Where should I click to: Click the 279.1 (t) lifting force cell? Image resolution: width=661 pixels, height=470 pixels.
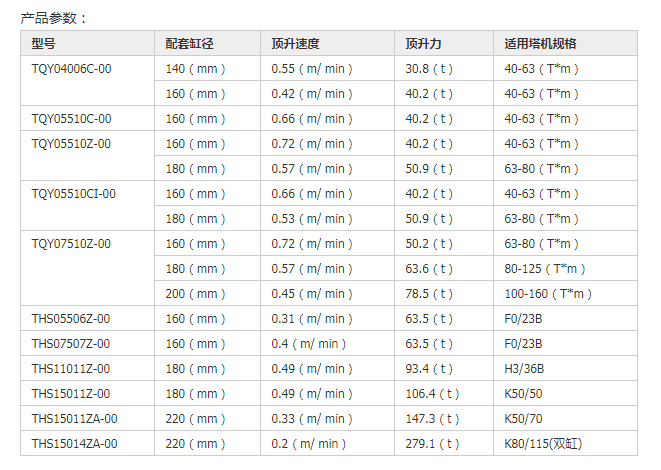[434, 444]
